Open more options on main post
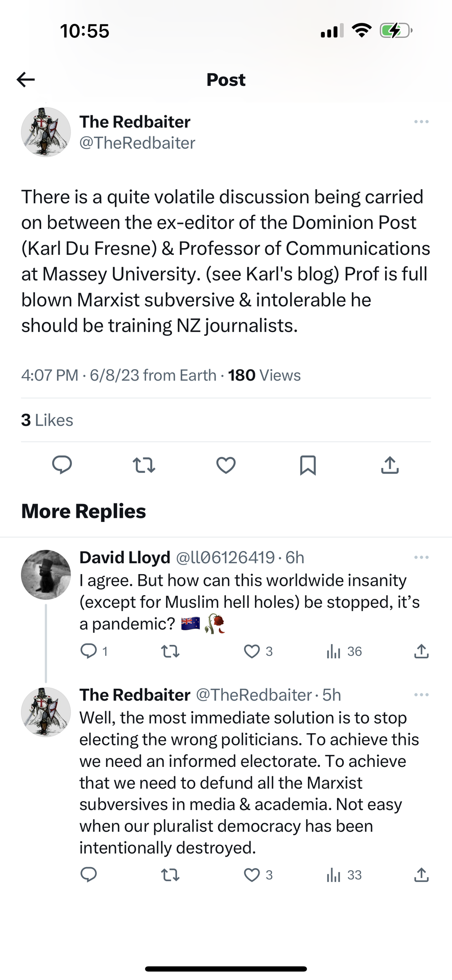Image resolution: width=452 pixels, height=980 pixels. pyautogui.click(x=421, y=122)
